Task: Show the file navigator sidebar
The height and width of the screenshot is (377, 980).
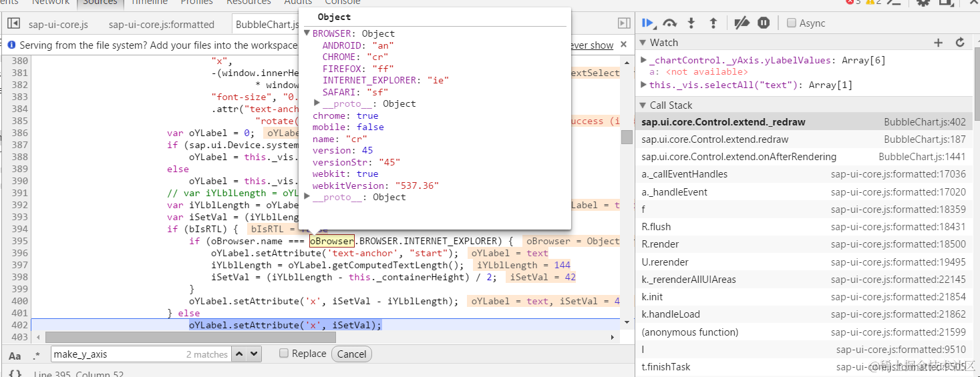Action: pyautogui.click(x=13, y=23)
